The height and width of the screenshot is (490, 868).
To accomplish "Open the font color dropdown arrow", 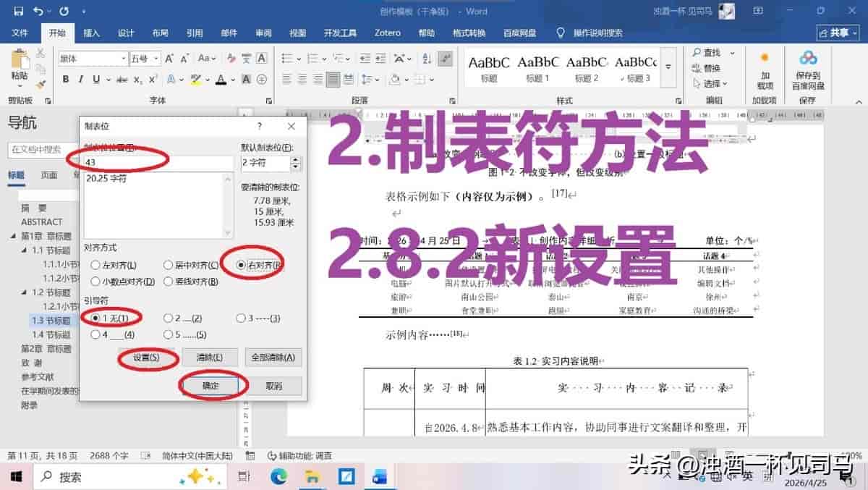I will tap(233, 80).
